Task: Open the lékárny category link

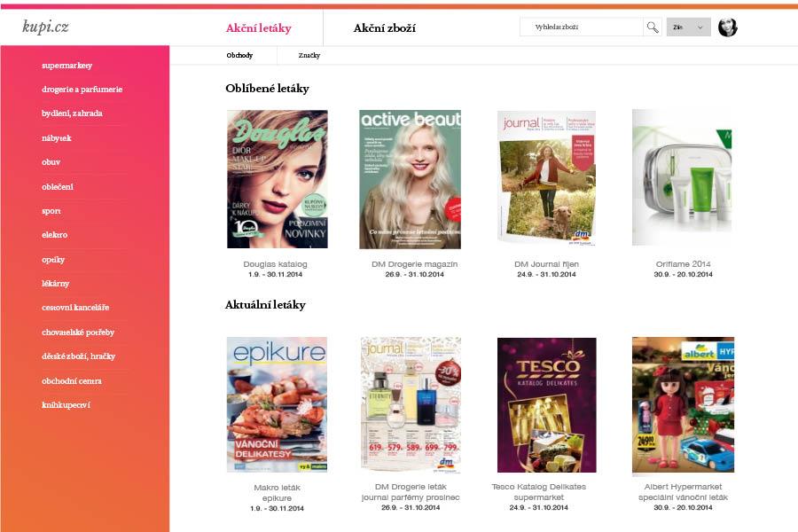Action: click(55, 283)
